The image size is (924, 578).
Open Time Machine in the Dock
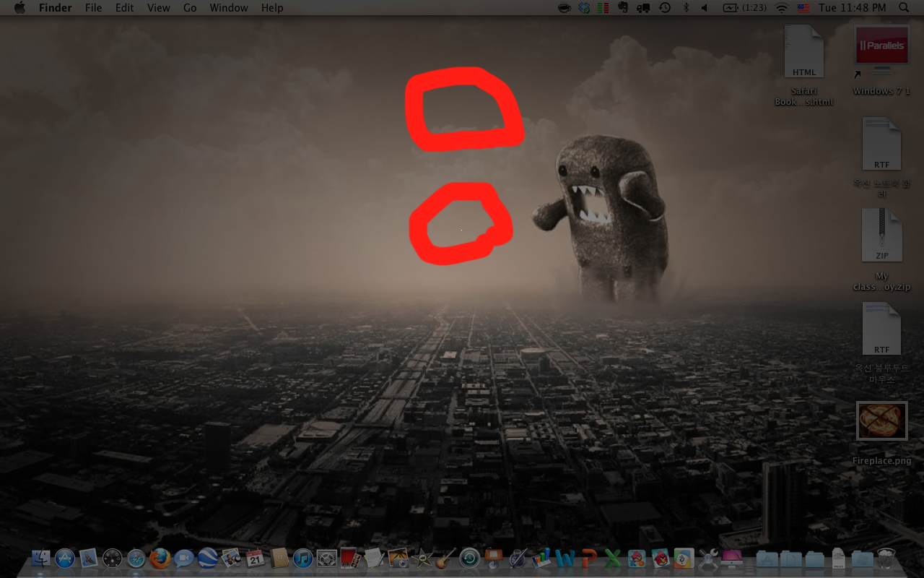(470, 558)
